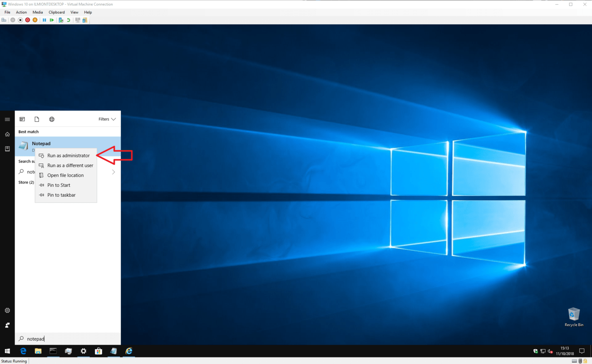Select the Web filter globe icon

pos(52,119)
